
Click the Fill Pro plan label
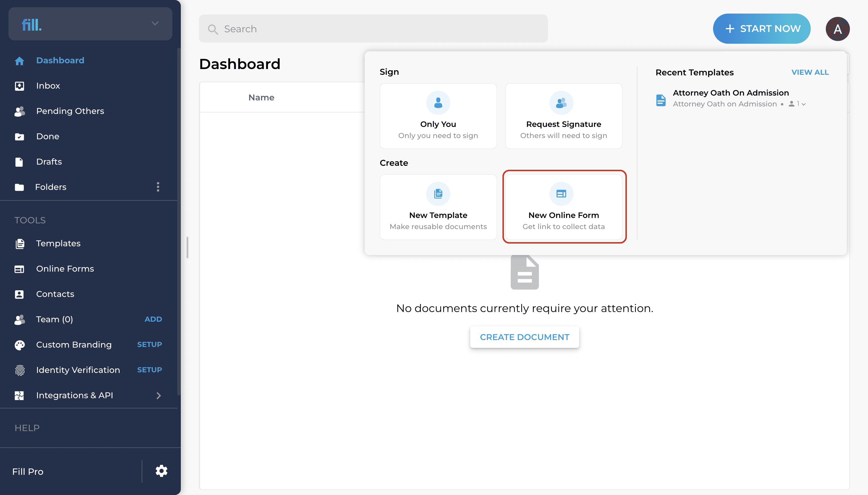[28, 471]
